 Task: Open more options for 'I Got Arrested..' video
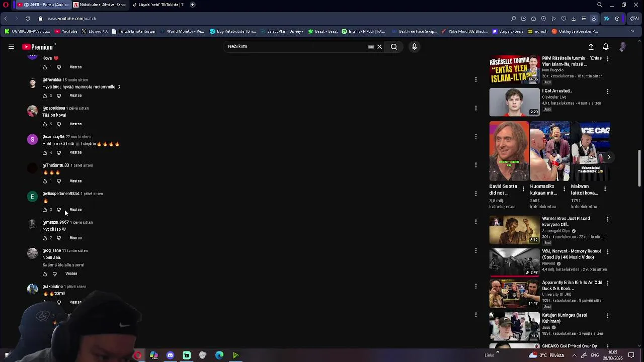coord(608,92)
